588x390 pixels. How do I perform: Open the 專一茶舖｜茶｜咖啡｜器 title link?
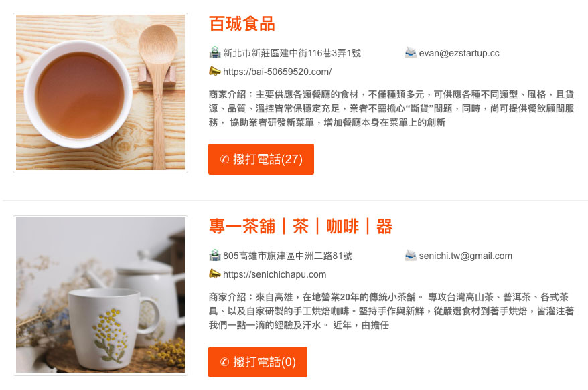click(301, 226)
